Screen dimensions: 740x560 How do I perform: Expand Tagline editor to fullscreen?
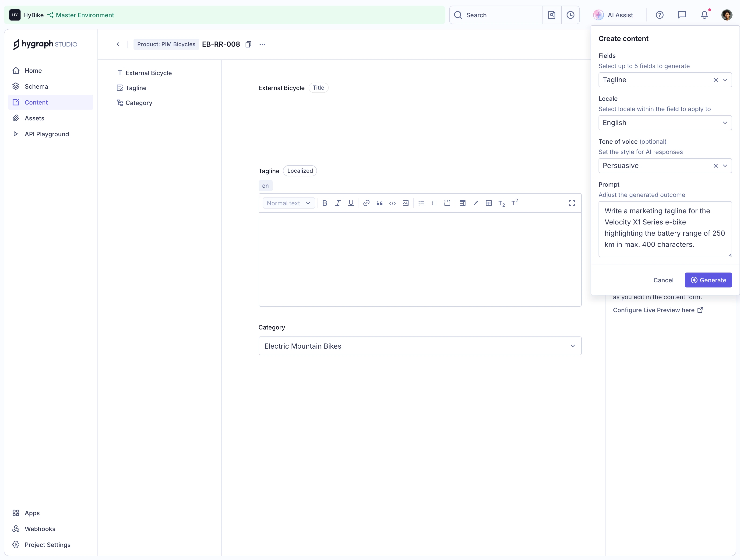pyautogui.click(x=572, y=203)
